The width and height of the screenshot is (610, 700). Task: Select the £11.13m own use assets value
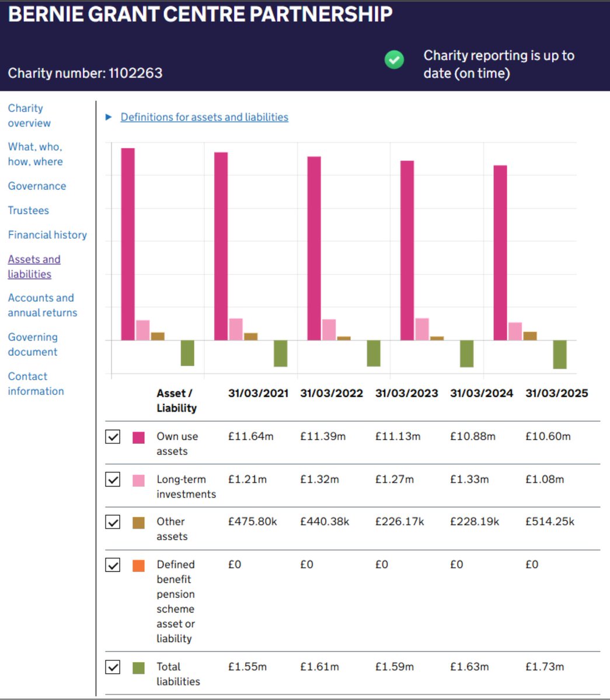[398, 436]
